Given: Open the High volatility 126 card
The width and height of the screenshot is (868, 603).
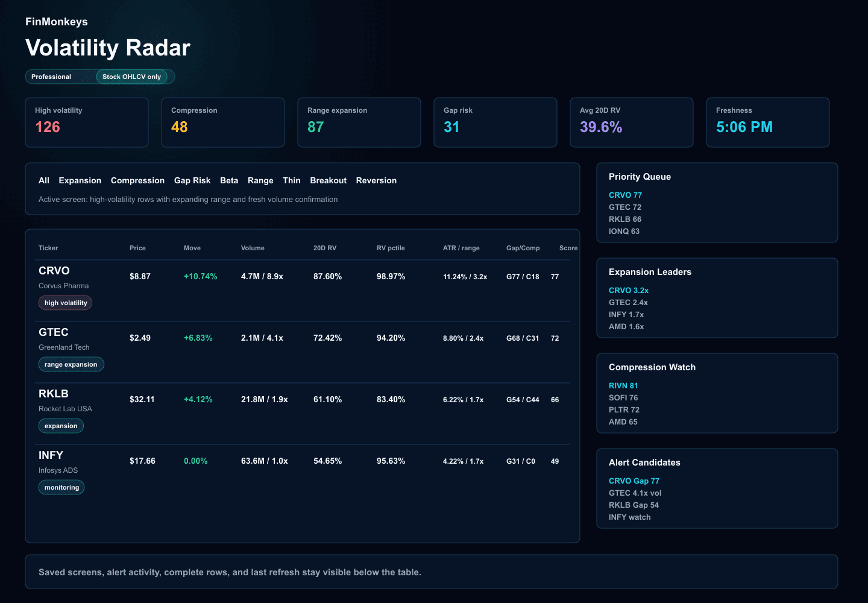Looking at the screenshot, I should point(87,122).
